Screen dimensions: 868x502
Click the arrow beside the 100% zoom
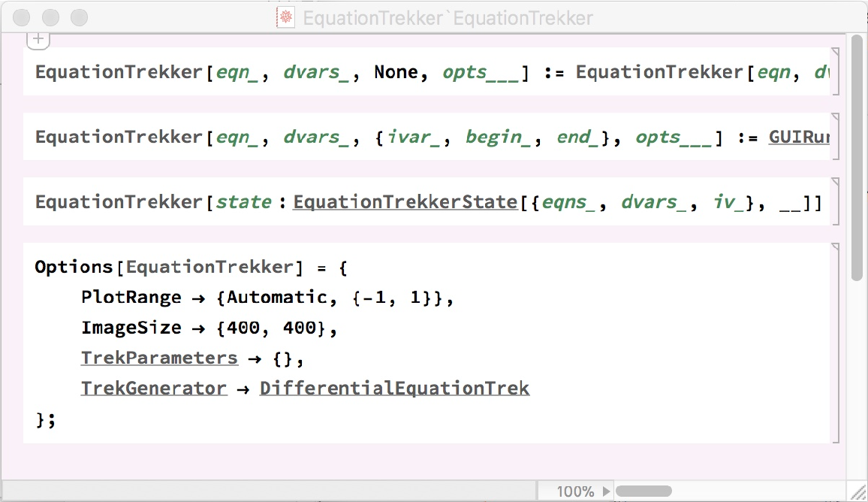pyautogui.click(x=606, y=491)
